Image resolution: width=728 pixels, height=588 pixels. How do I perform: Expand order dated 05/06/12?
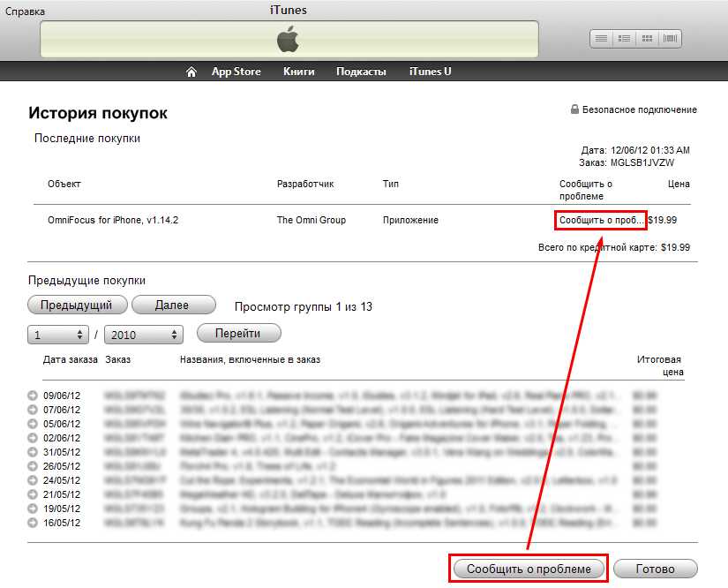pyautogui.click(x=33, y=424)
